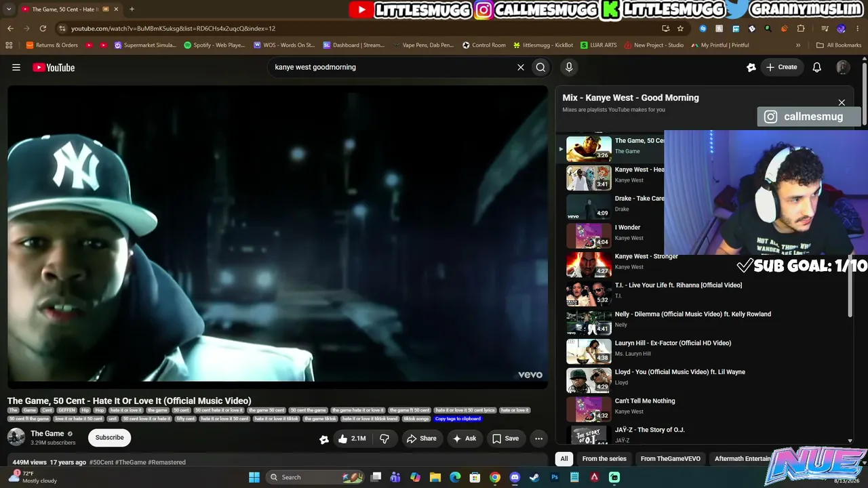Select the From the series chip
Image resolution: width=868 pixels, height=488 pixels.
(x=604, y=459)
